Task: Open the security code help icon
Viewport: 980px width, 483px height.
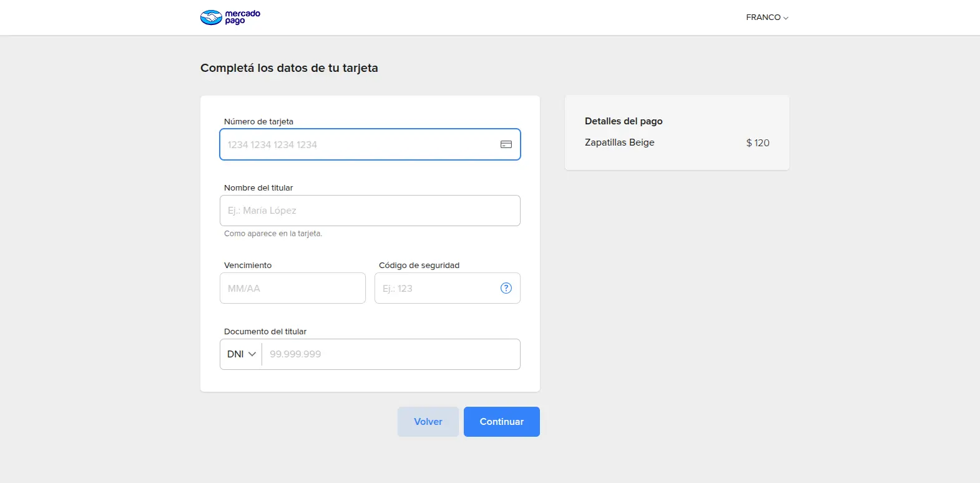Action: point(506,288)
